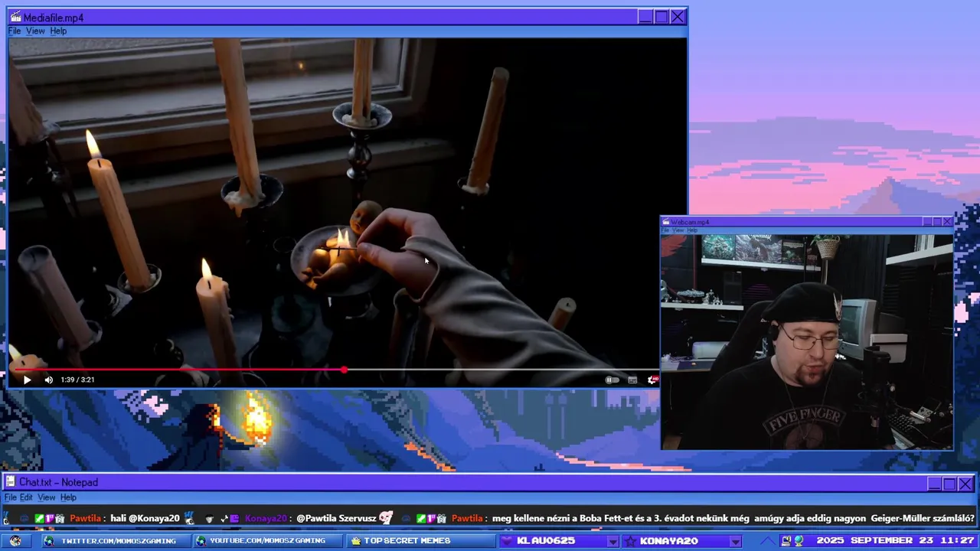The image size is (980, 551).
Task: Toggle the autoplay switch in the player
Action: (612, 380)
